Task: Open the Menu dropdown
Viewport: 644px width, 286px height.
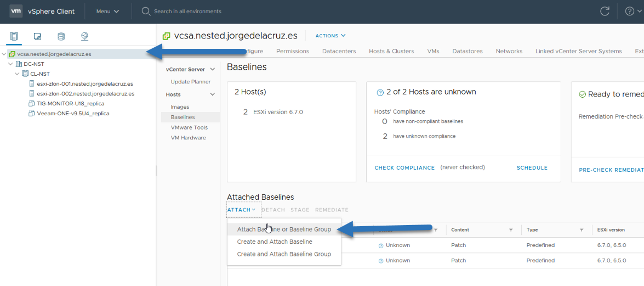Action: (107, 11)
